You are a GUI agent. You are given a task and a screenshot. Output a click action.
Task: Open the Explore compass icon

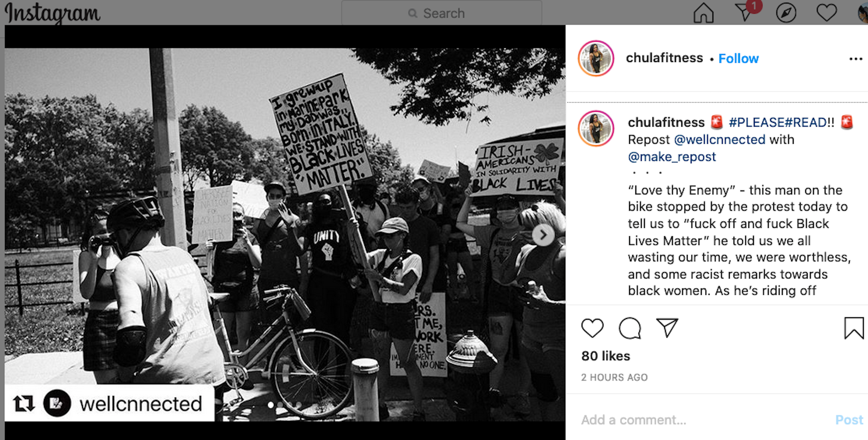point(786,13)
